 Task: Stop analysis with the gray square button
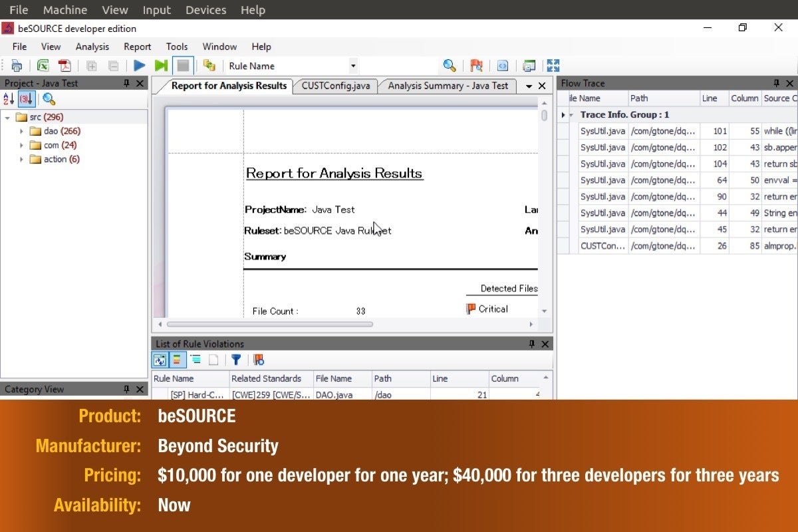coord(183,66)
